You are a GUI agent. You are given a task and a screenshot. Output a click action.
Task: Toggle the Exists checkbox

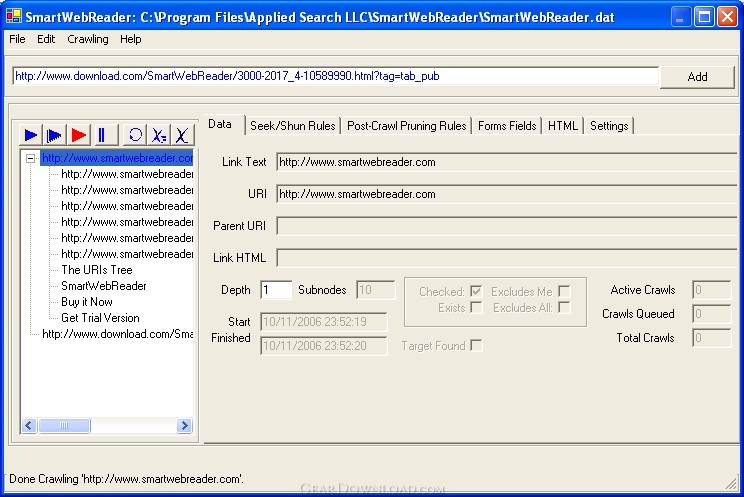[476, 308]
